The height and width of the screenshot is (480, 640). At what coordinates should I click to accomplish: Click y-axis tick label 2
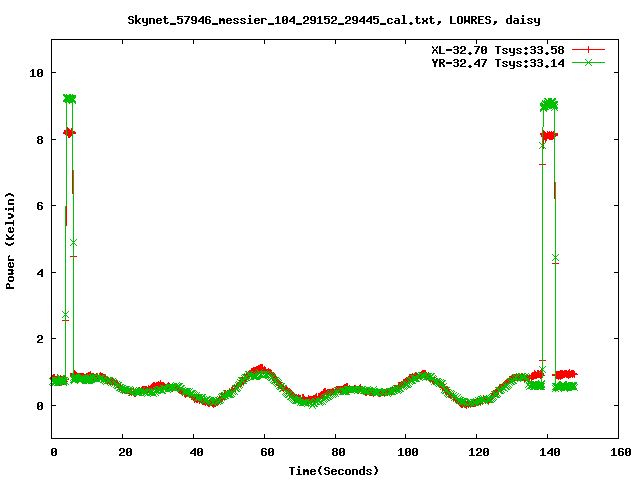40,339
